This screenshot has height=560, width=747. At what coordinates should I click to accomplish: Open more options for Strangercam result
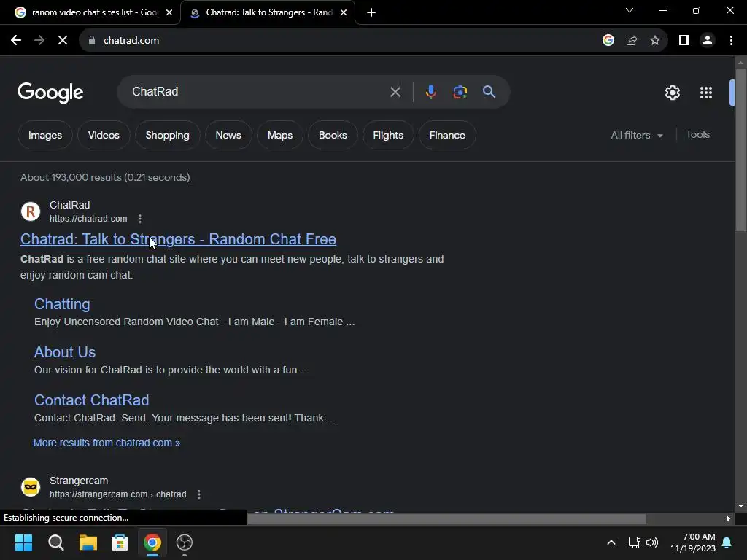click(199, 494)
